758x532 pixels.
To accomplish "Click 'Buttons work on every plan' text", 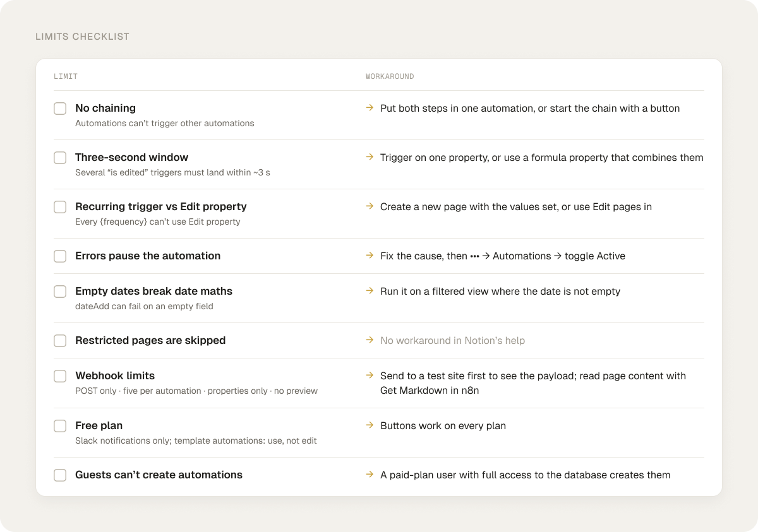I will tap(443, 426).
